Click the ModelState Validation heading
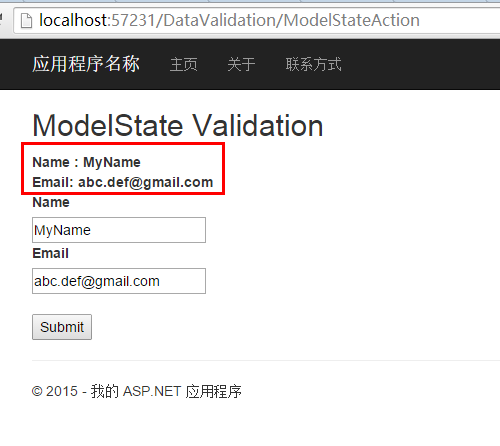The height and width of the screenshot is (446, 500). 178,125
